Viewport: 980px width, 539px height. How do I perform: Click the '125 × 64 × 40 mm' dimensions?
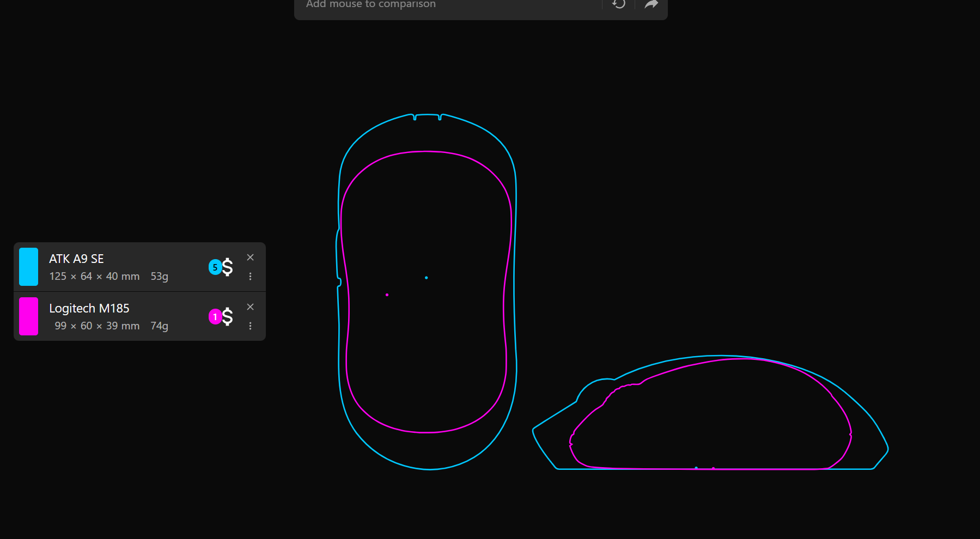[94, 277]
